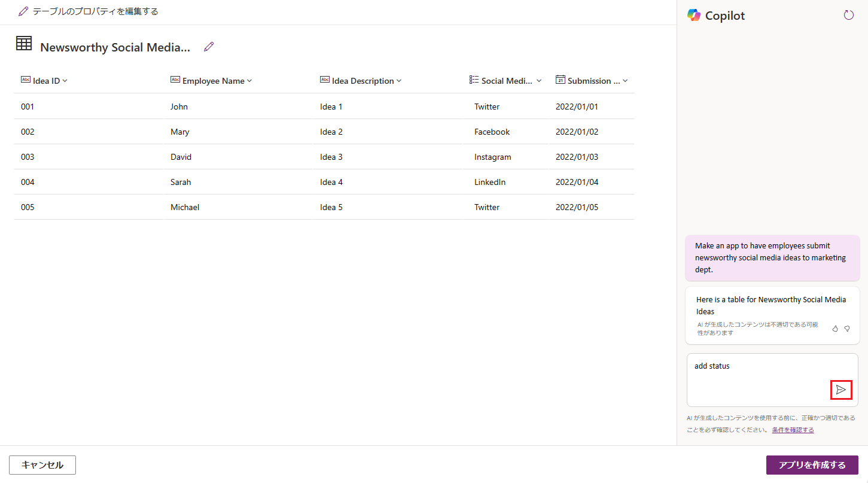Select cell with Idea ID 003
The image size is (868, 483).
point(89,157)
